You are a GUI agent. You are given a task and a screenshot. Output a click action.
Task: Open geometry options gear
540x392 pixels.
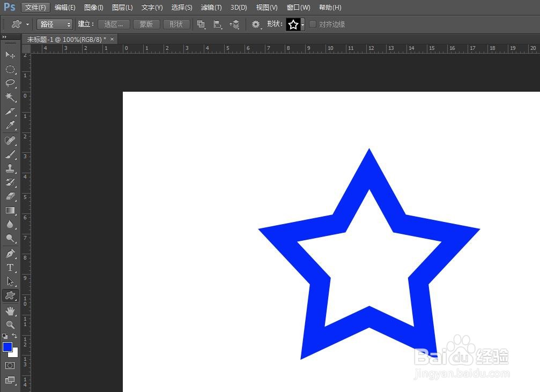click(256, 24)
